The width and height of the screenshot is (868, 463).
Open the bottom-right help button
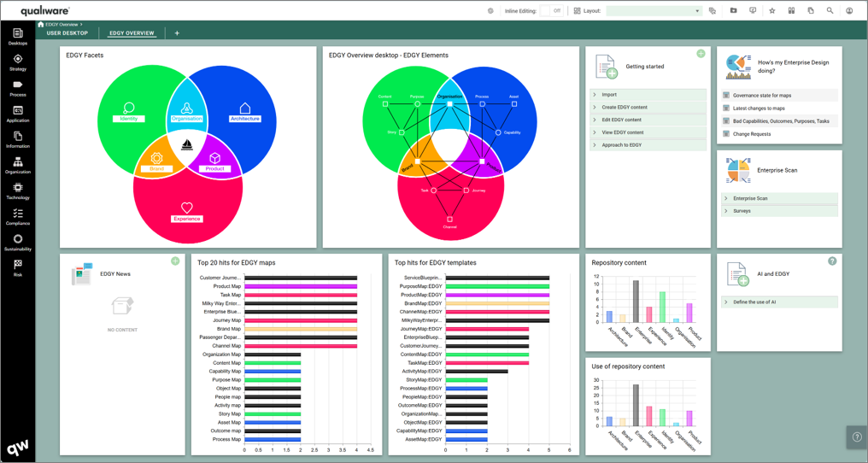point(857,437)
